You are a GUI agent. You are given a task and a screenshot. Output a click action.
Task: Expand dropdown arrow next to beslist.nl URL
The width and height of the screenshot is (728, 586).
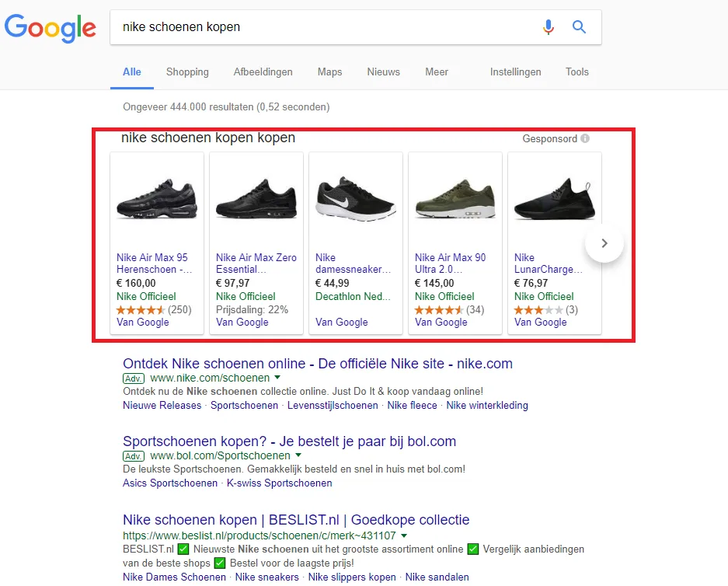point(404,535)
